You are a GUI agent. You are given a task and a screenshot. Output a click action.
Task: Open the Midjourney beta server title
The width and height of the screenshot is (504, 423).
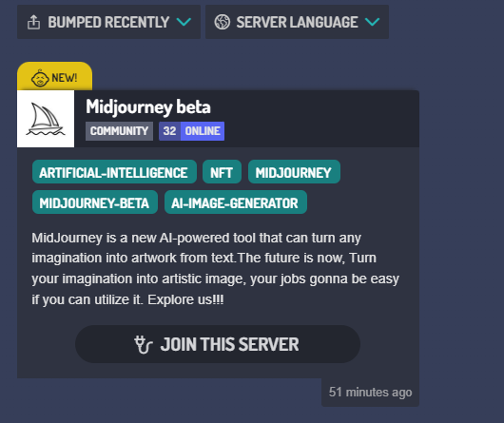[148, 106]
